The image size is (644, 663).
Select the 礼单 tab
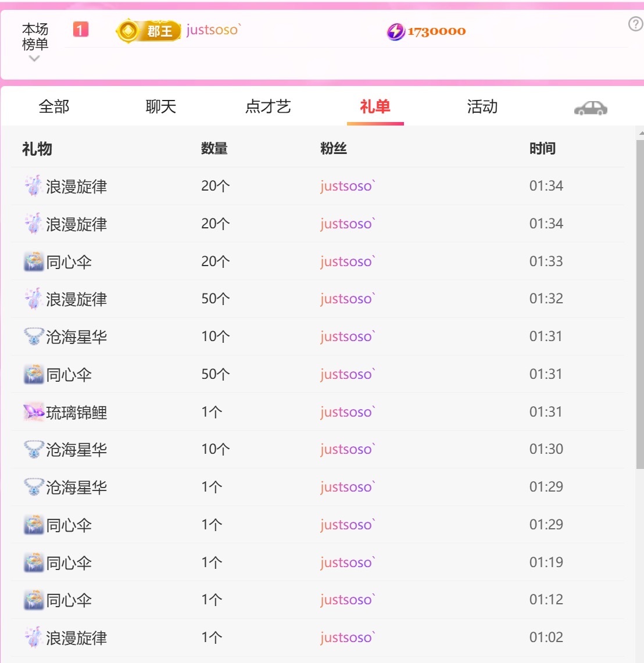point(375,106)
